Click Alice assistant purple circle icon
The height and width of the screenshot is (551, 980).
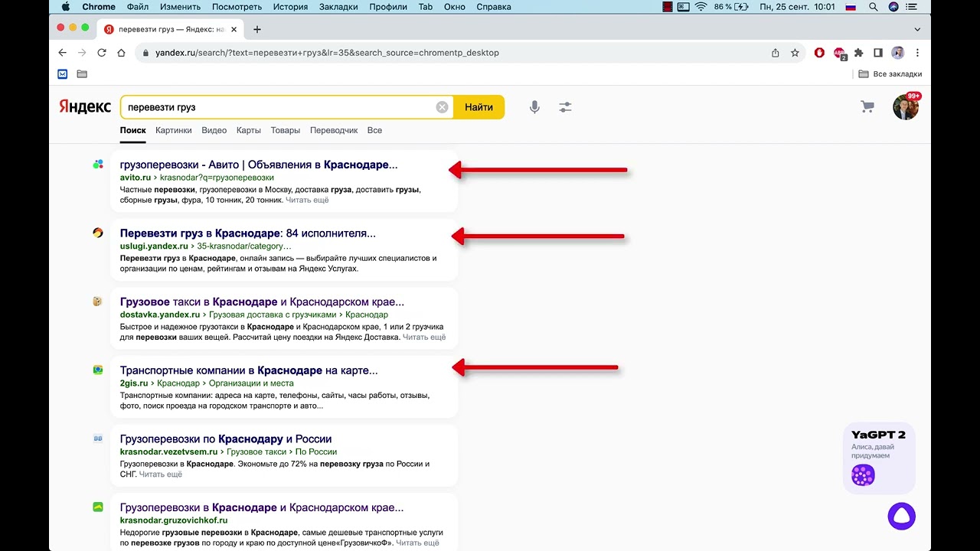902,516
